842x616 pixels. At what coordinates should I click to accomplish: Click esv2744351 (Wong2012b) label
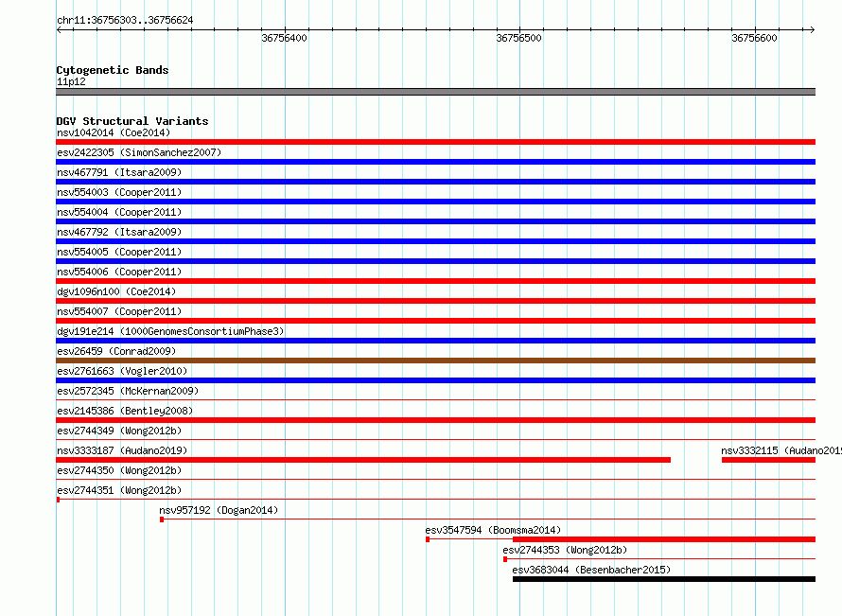click(x=119, y=490)
